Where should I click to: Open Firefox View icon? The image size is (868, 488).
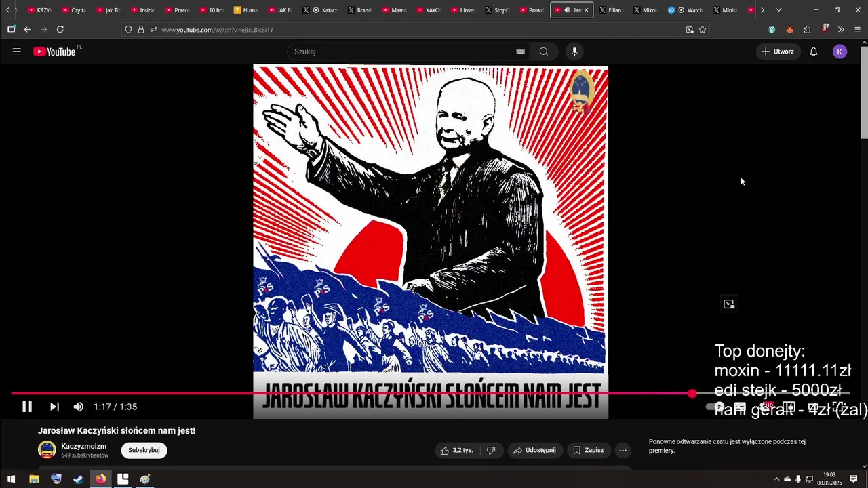tap(11, 29)
